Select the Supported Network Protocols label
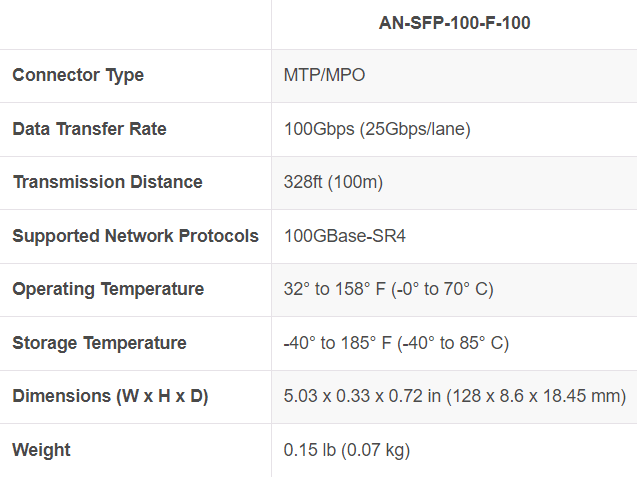The width and height of the screenshot is (637, 477). pyautogui.click(x=135, y=236)
